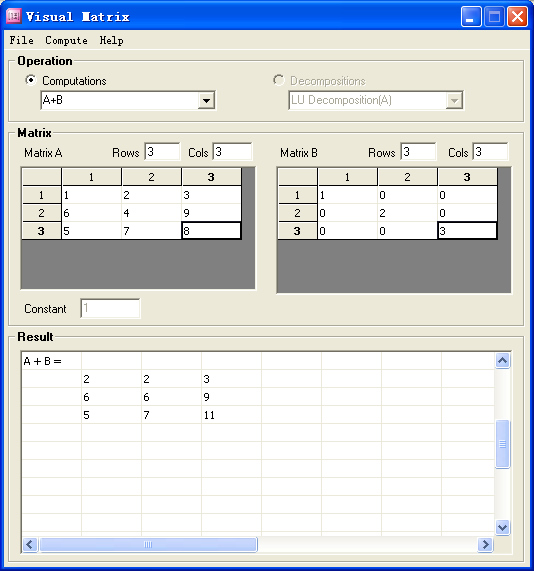Select Matrix A cell with value 4
This screenshot has height=571, width=534.
[152, 213]
